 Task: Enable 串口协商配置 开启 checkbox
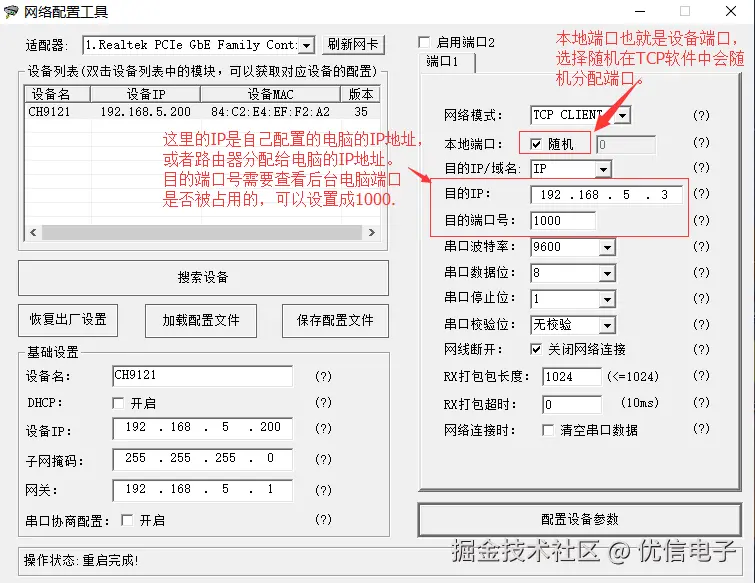[x=127, y=520]
